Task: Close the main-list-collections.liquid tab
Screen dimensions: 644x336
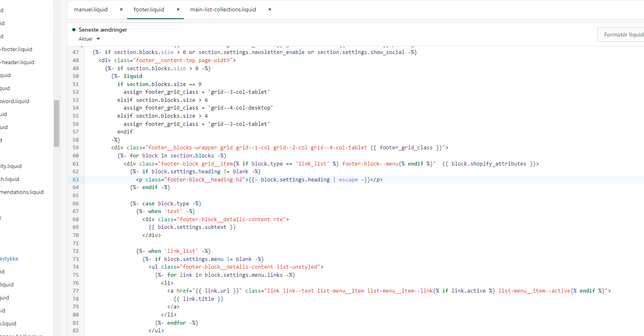Action: coord(270,9)
